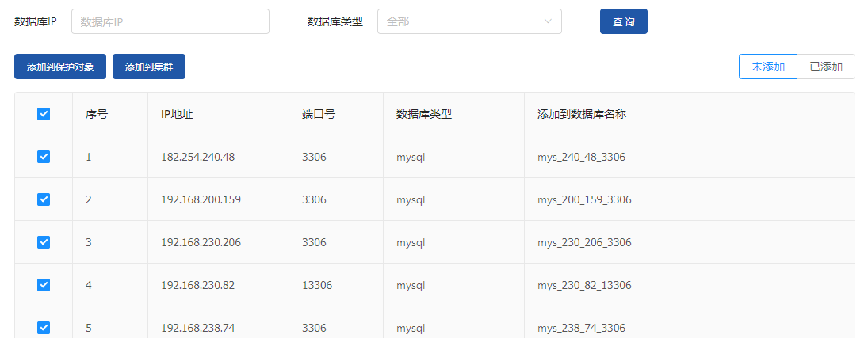Click the IP address 182.254.240.48 cell
The image size is (868, 338).
click(x=197, y=157)
